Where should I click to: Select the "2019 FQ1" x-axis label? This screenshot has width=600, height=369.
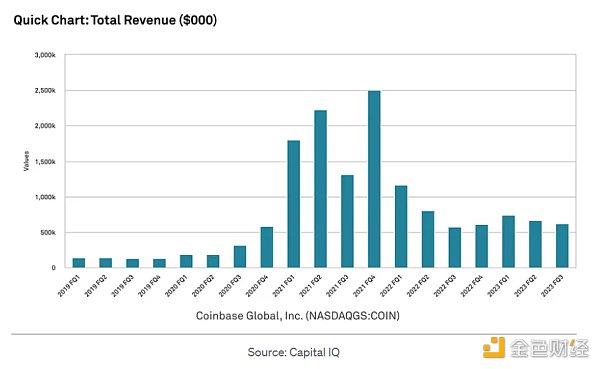pyautogui.click(x=69, y=286)
